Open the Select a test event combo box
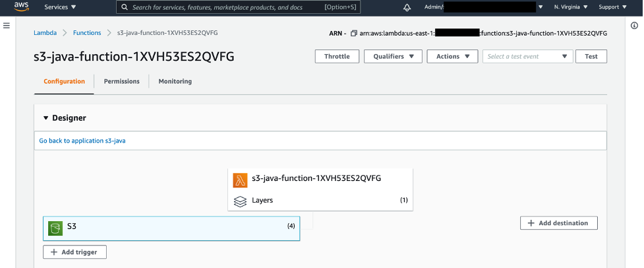 [528, 56]
